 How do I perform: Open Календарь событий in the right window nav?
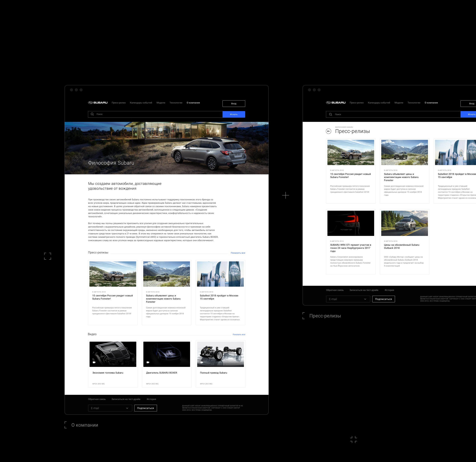379,103
